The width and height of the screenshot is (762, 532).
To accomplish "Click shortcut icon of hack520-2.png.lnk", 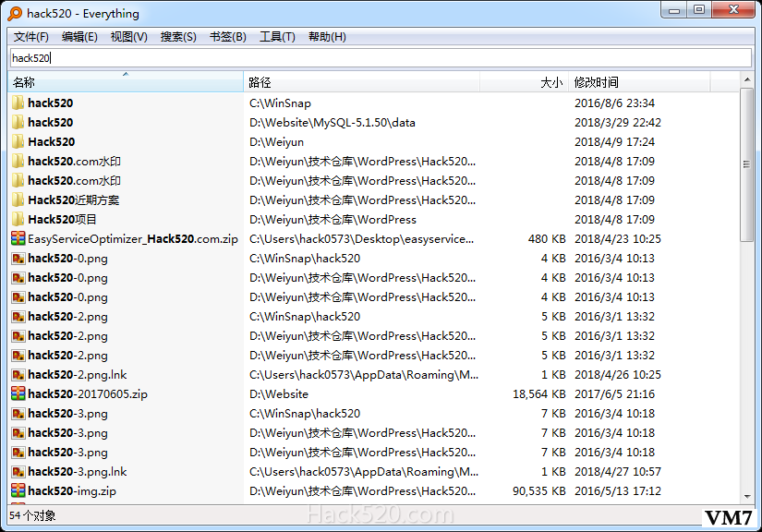I will click(x=18, y=375).
